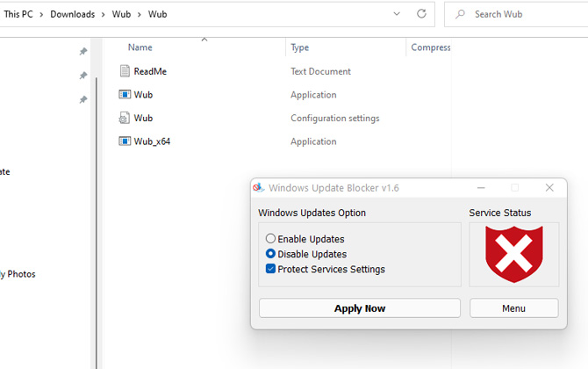Screen dimensions: 588x369
Task: Toggle Protect Services Settings checkbox
Action: (270, 269)
